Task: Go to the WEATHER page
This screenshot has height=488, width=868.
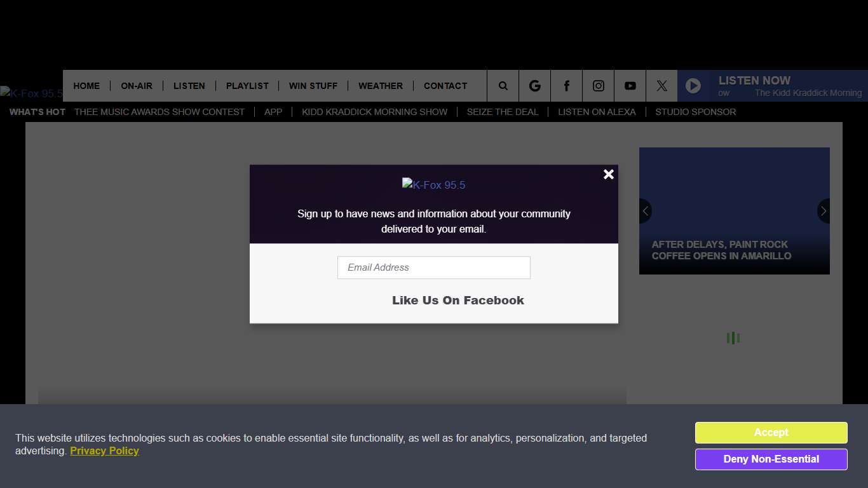Action: pos(381,86)
